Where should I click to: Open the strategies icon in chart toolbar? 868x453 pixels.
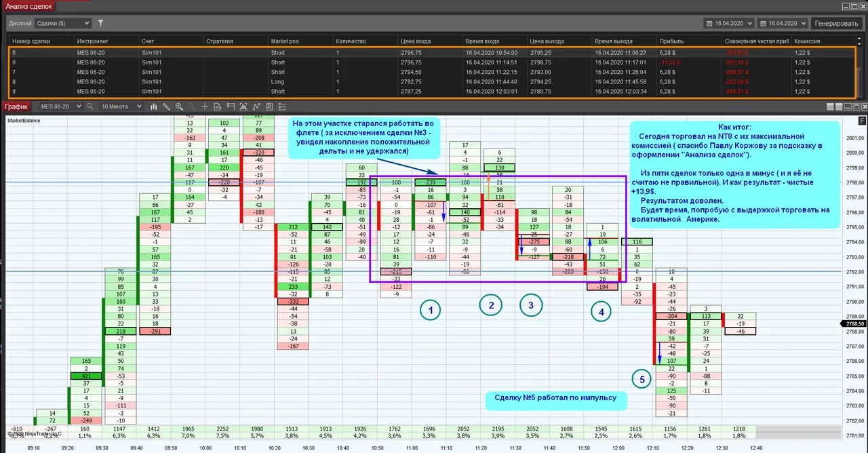click(x=269, y=106)
